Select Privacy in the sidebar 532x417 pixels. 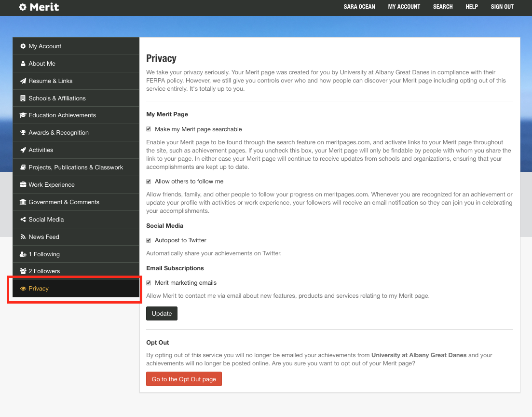[76, 288]
